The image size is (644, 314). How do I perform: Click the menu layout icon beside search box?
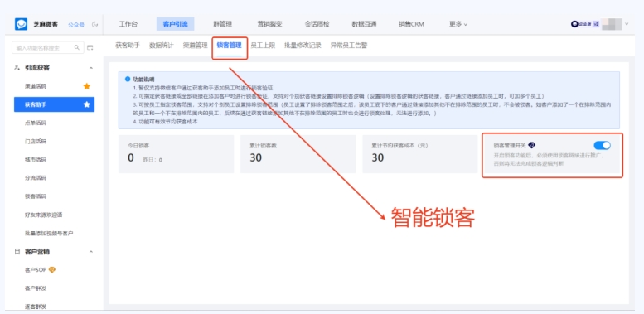pos(90,47)
